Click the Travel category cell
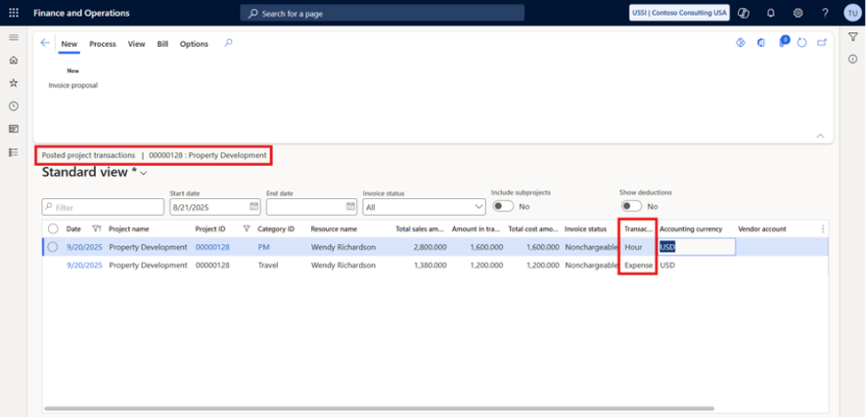 [268, 265]
